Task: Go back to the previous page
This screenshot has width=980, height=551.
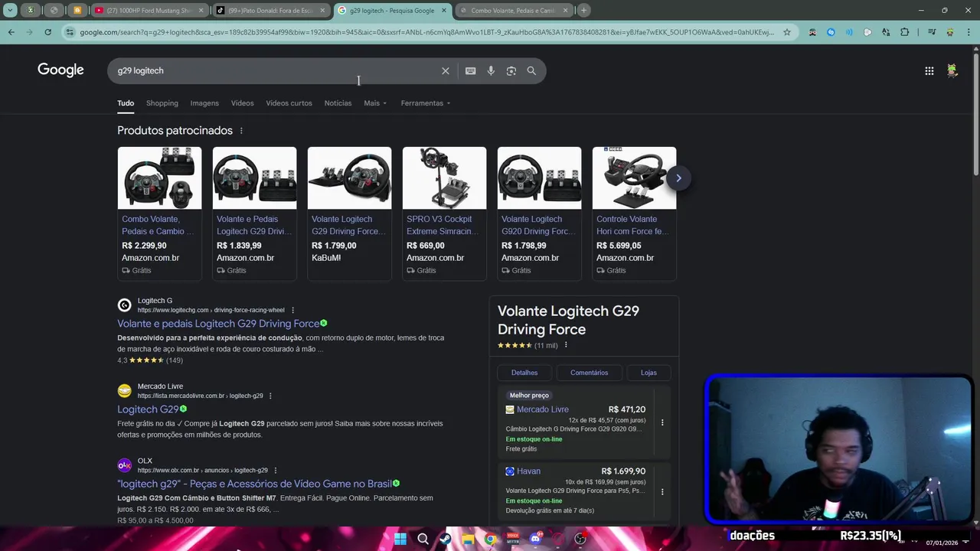Action: pyautogui.click(x=11, y=32)
